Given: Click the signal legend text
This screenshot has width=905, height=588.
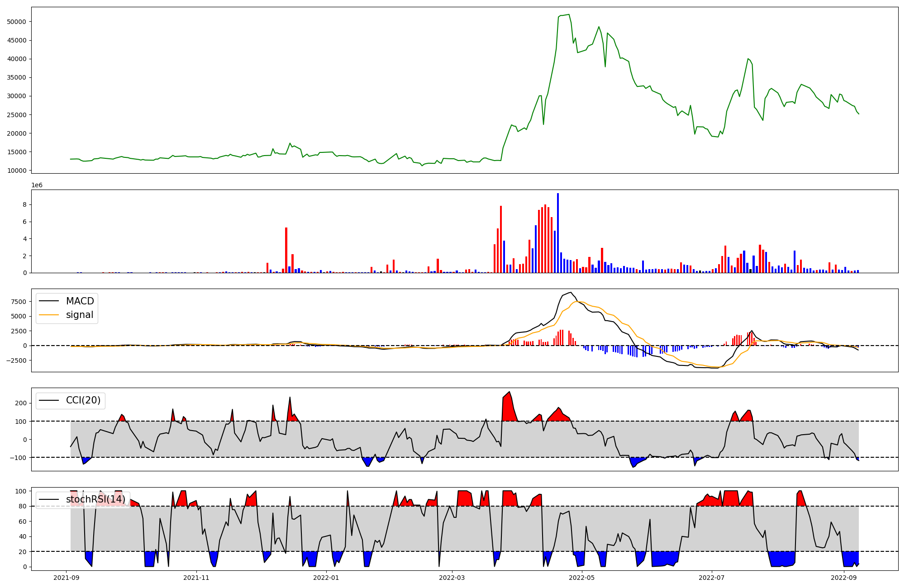Looking at the screenshot, I should (80, 315).
